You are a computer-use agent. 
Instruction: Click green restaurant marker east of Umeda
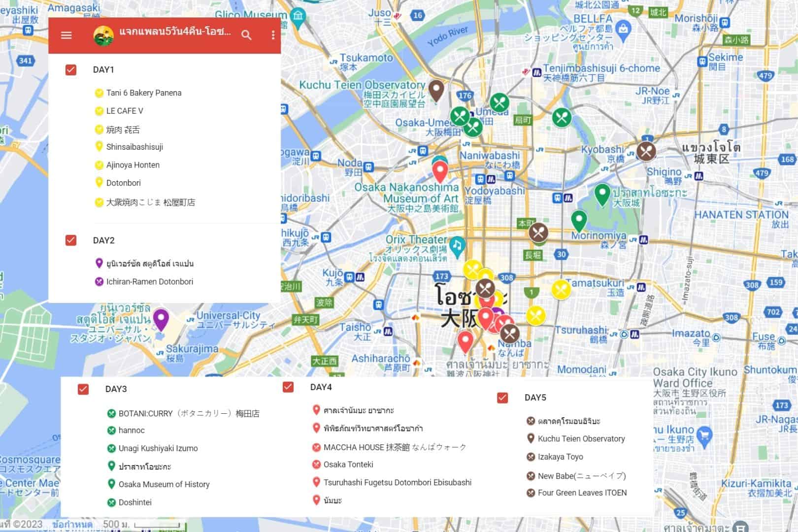click(562, 117)
